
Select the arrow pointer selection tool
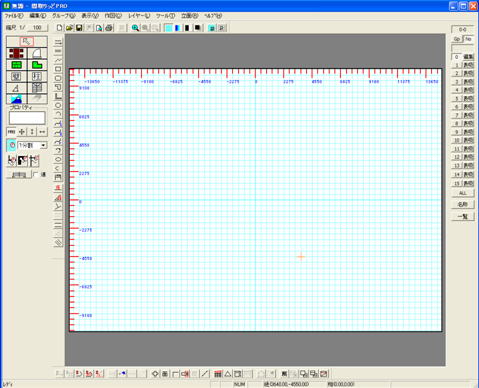27,41
